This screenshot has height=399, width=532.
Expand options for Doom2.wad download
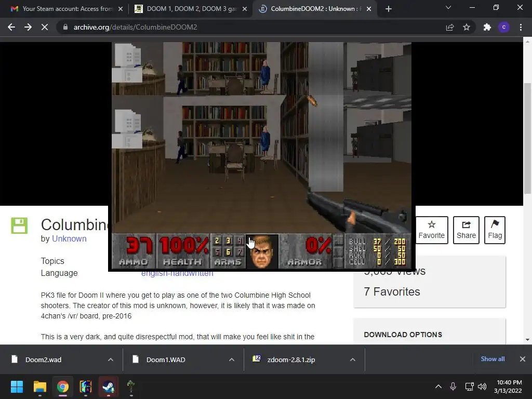click(x=111, y=360)
